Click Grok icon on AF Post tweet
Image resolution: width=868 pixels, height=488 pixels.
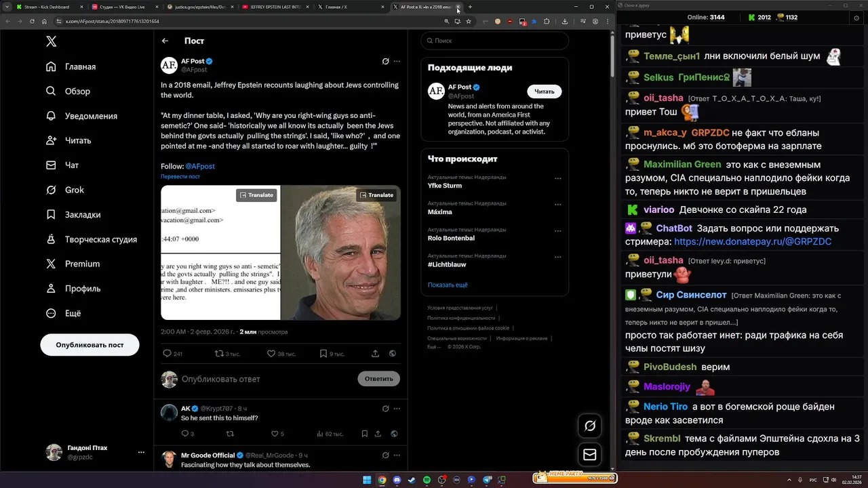[x=385, y=61]
